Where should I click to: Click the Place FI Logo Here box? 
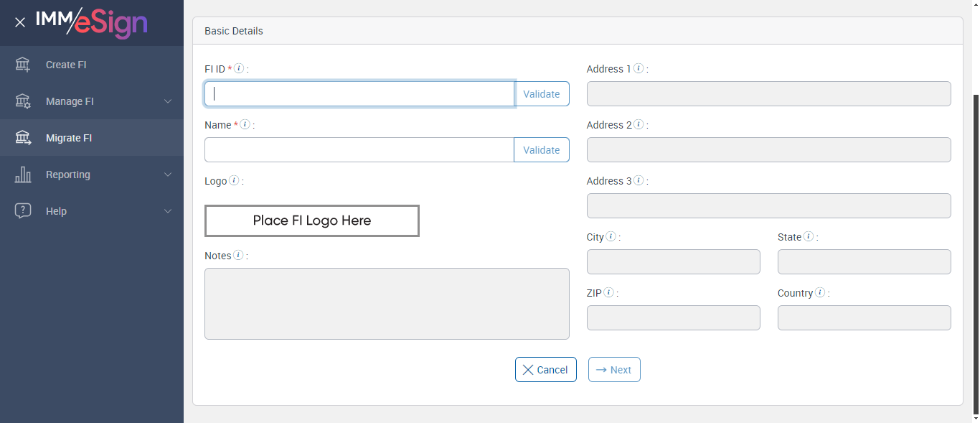tap(312, 220)
